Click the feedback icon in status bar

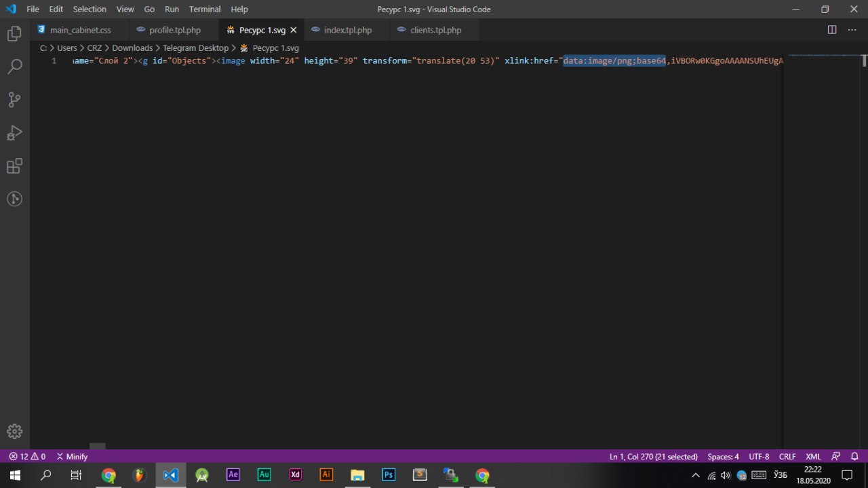(835, 457)
